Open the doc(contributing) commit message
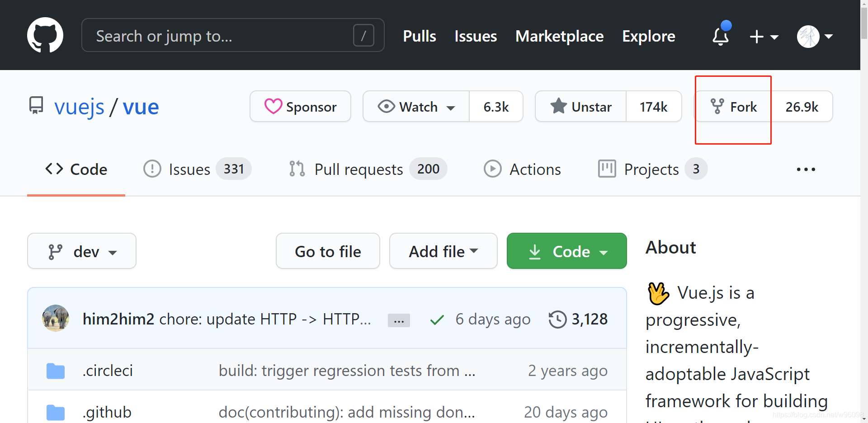Viewport: 868px width, 423px height. click(x=347, y=412)
